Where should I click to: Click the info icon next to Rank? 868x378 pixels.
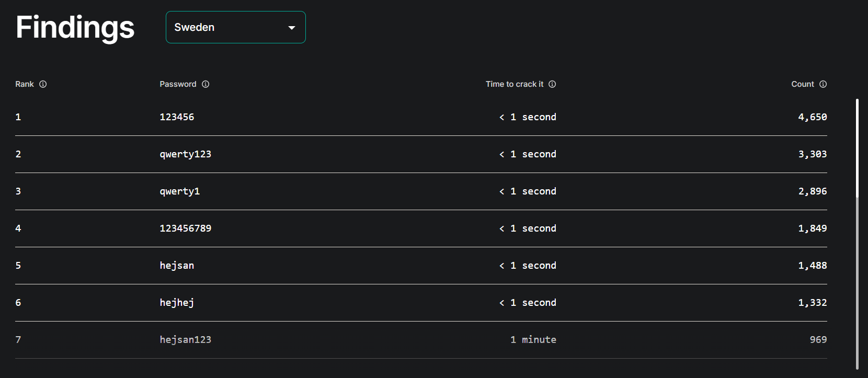point(43,84)
